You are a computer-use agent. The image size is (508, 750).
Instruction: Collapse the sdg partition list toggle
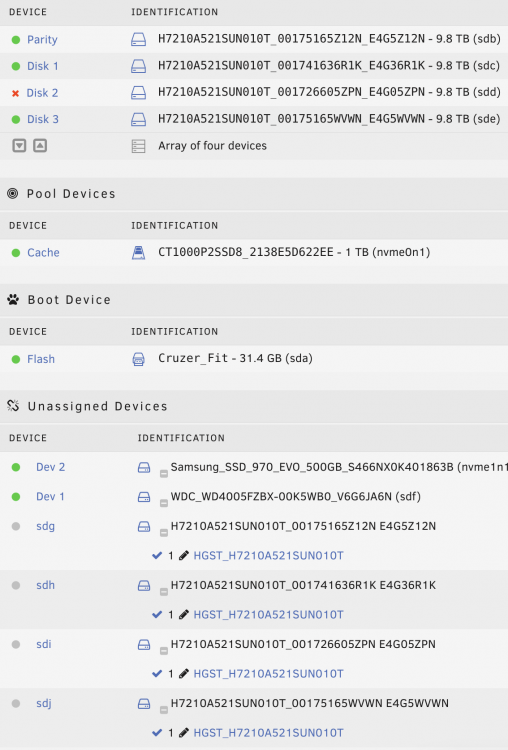point(164,533)
